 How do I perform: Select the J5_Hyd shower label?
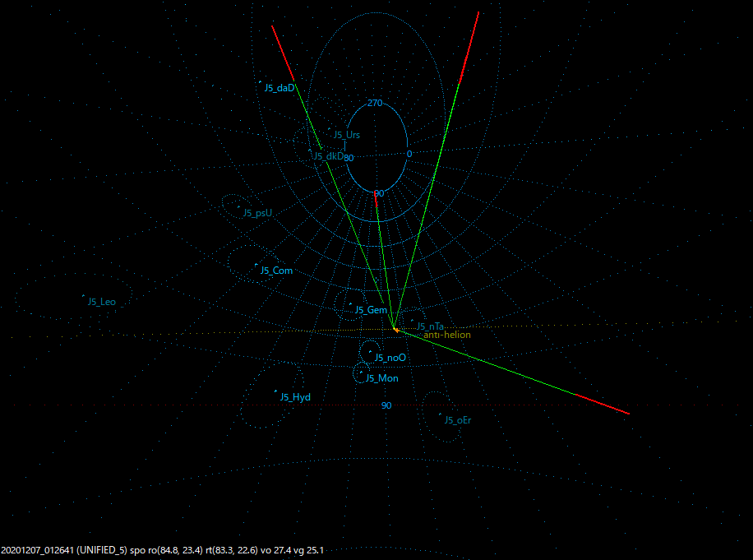(x=295, y=397)
